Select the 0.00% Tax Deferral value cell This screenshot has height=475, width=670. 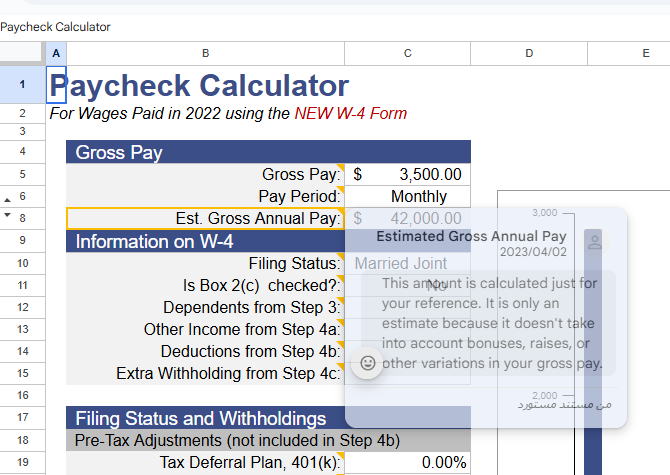[x=408, y=462]
